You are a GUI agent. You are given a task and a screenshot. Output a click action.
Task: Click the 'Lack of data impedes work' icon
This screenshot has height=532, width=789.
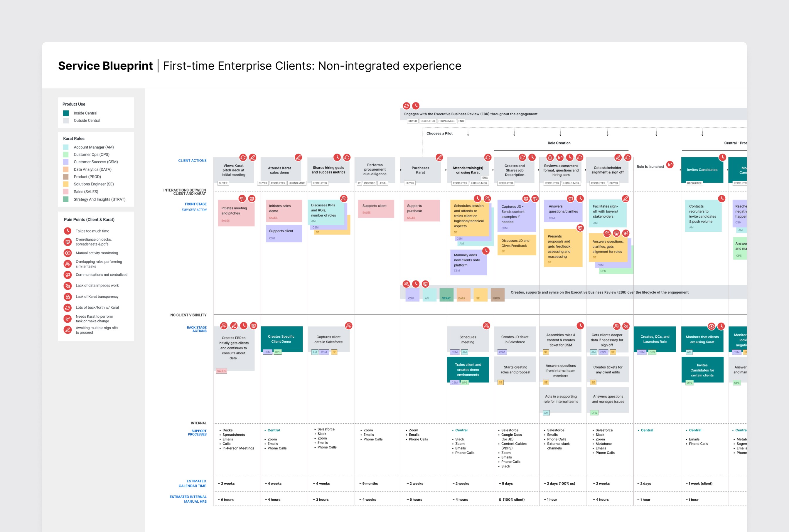point(68,286)
